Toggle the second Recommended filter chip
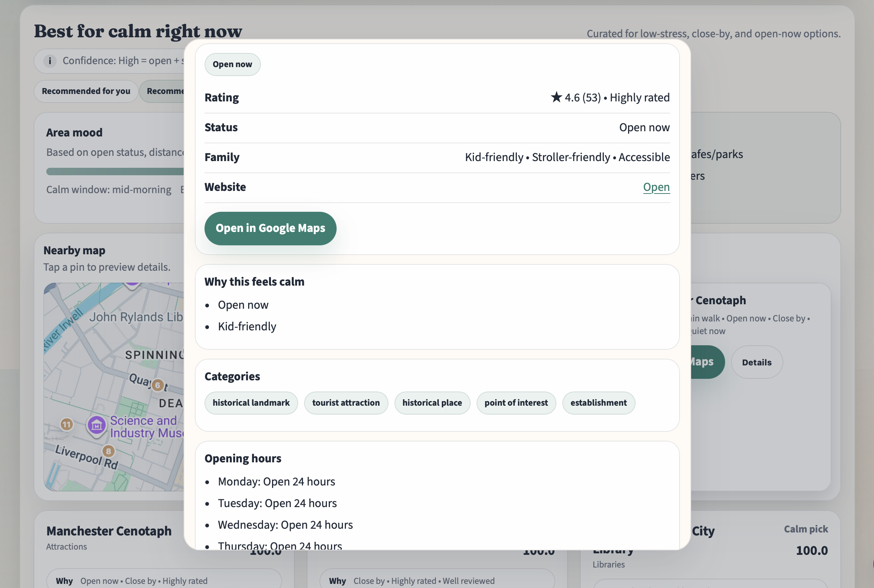 pyautogui.click(x=165, y=91)
